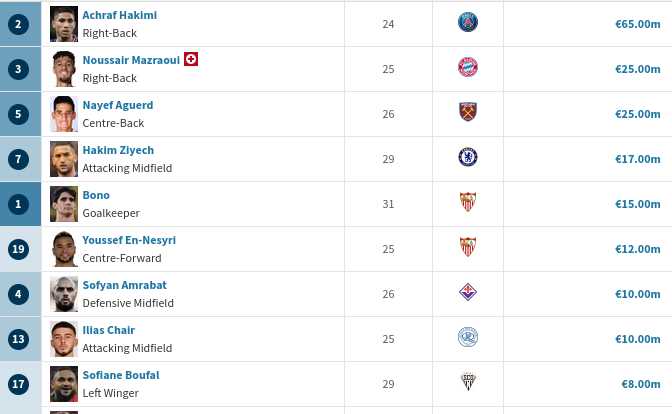This screenshot has width=672, height=414.
Task: Click the Fiorentina club crest icon
Action: tap(467, 293)
